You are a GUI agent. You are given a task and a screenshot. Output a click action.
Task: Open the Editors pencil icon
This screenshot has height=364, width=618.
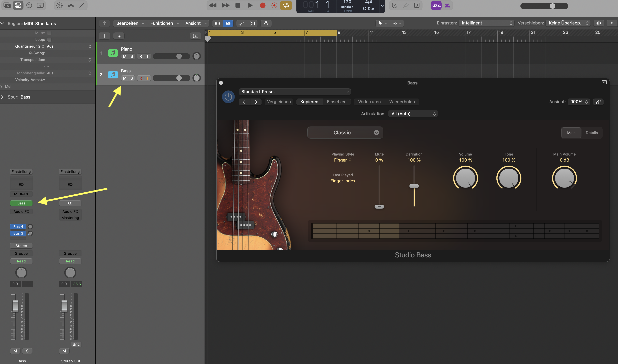tap(82, 5)
